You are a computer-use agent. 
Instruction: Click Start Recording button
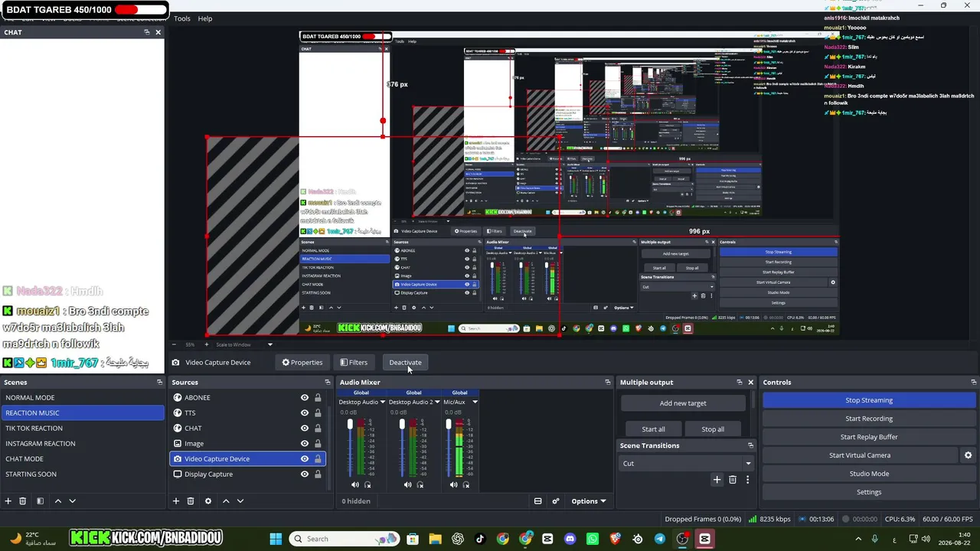(x=869, y=419)
